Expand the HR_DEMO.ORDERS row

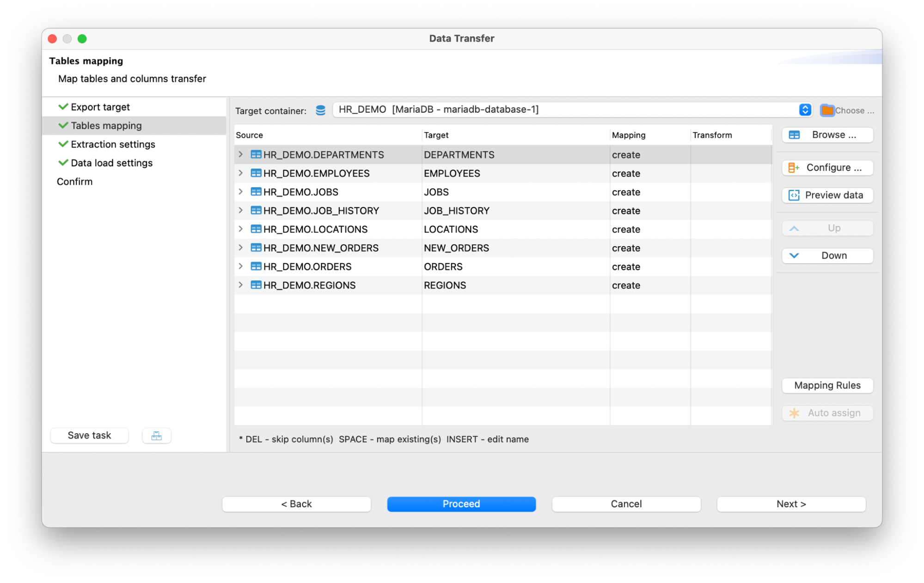(x=241, y=267)
